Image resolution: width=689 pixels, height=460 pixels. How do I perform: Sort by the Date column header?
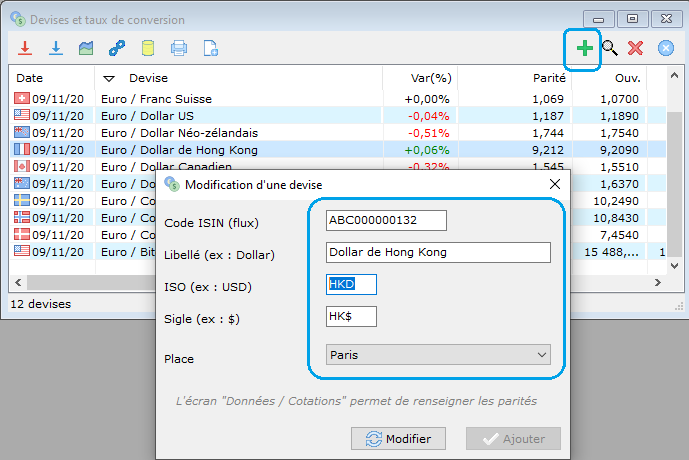pos(29,78)
